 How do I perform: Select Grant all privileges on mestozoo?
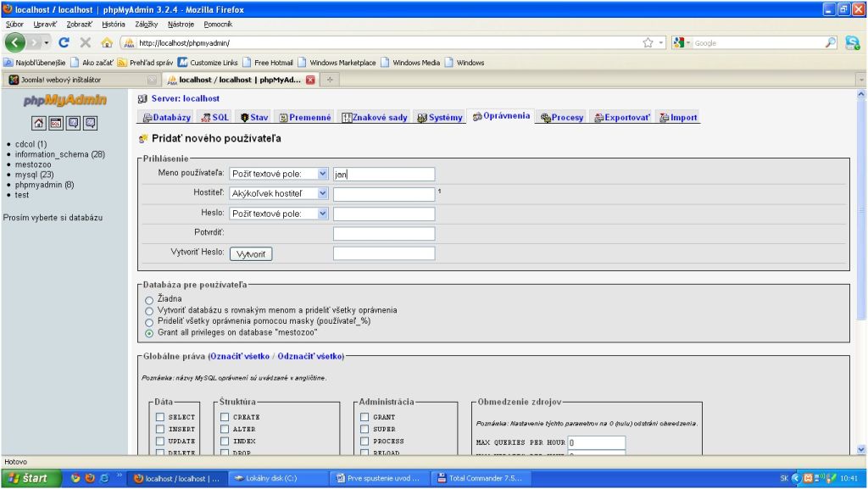pyautogui.click(x=149, y=333)
